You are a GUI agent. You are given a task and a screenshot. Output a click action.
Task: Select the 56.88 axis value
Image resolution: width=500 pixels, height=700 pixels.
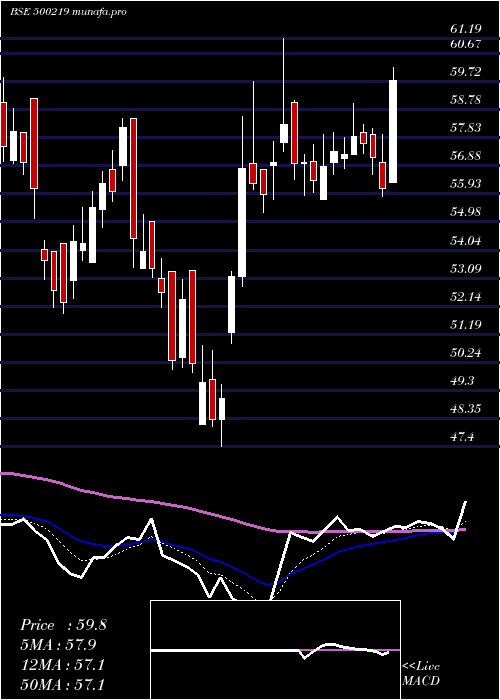465,156
